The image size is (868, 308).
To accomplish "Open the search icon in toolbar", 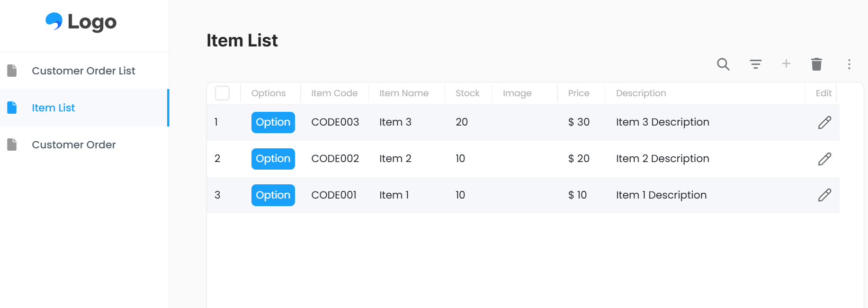I will (x=723, y=64).
